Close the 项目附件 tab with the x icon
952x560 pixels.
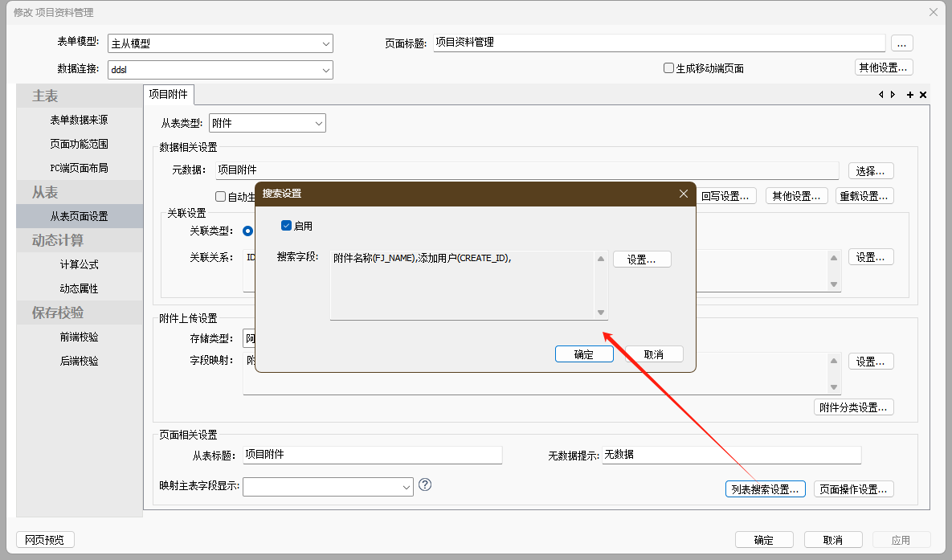[923, 95]
